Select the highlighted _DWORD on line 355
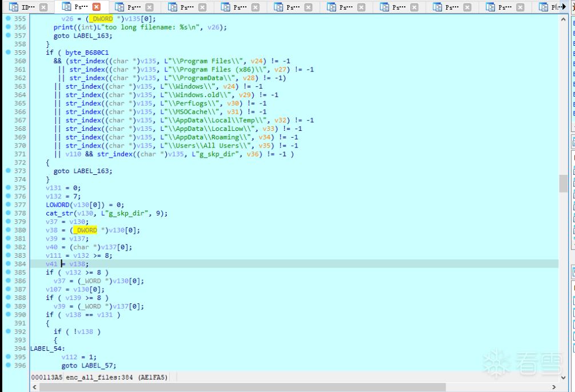This screenshot has width=575, height=392. (101, 19)
